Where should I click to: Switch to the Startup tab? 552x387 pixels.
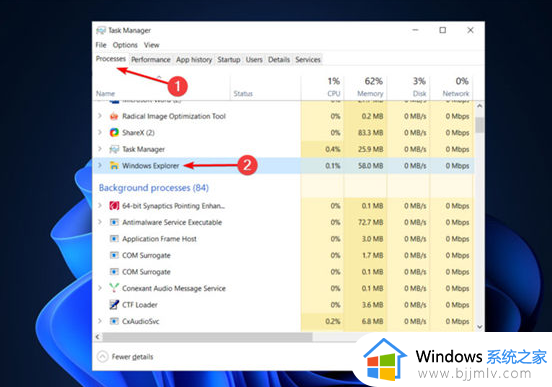click(x=229, y=60)
